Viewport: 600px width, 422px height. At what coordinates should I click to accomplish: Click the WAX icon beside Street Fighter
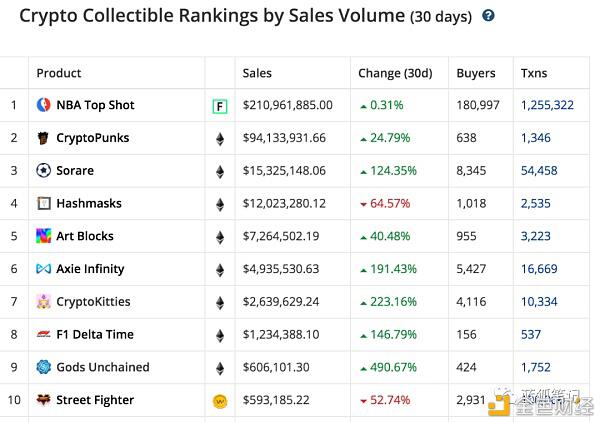(220, 401)
